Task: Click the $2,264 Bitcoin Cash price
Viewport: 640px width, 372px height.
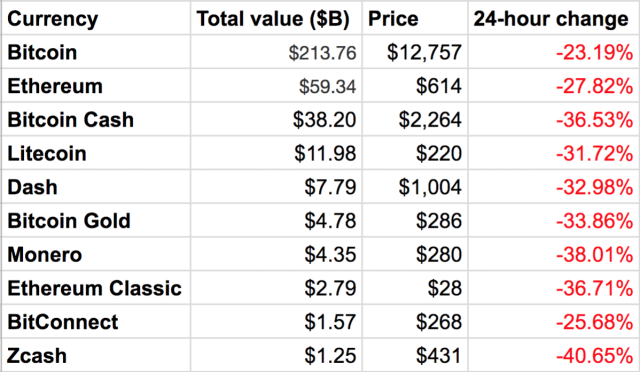Action: (415, 119)
